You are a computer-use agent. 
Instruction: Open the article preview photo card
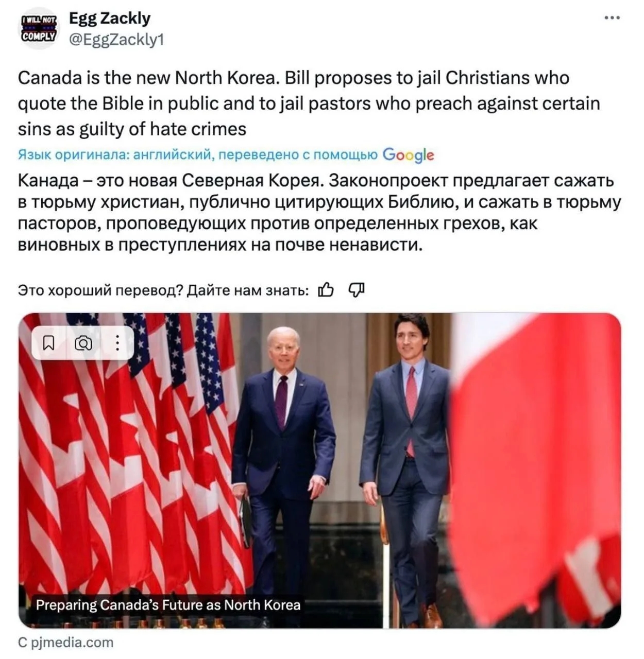tap(319, 471)
